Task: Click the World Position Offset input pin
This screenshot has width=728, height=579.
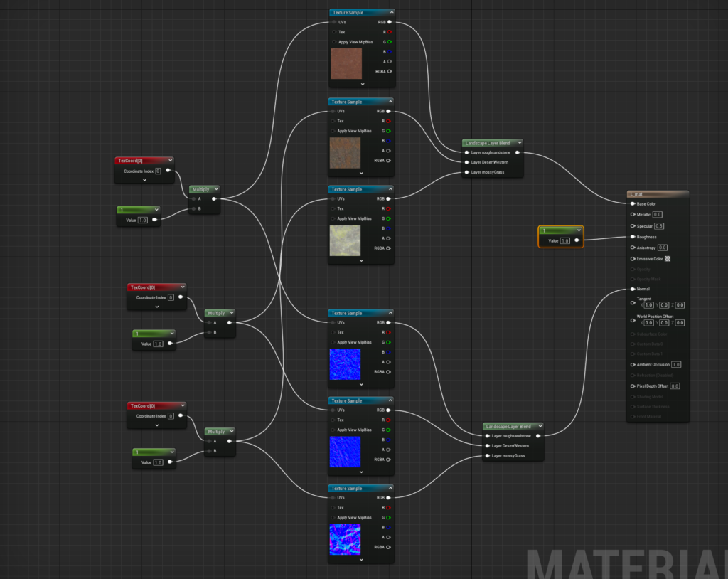Action: (x=632, y=319)
